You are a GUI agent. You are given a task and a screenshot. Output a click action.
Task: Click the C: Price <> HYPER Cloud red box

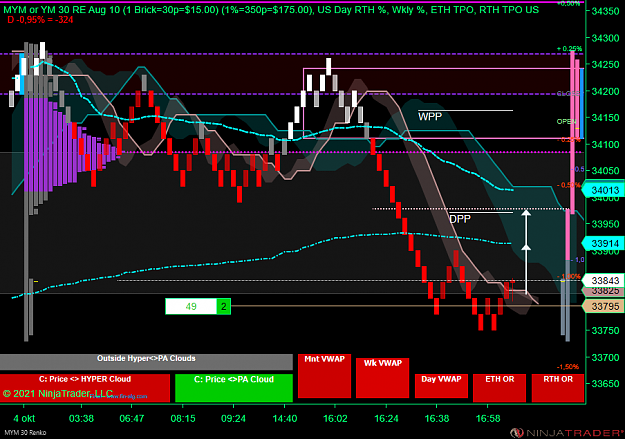pos(85,388)
